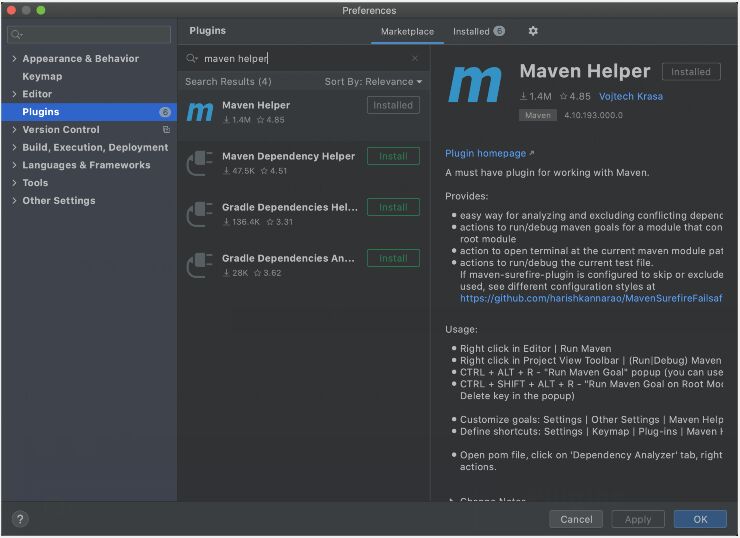Expand Appearance & Behavior section
This screenshot has height=538, width=740.
pyautogui.click(x=14, y=59)
